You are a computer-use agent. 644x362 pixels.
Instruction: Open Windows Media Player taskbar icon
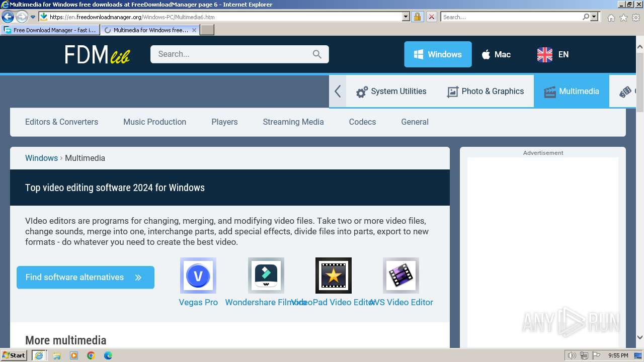[74, 355]
